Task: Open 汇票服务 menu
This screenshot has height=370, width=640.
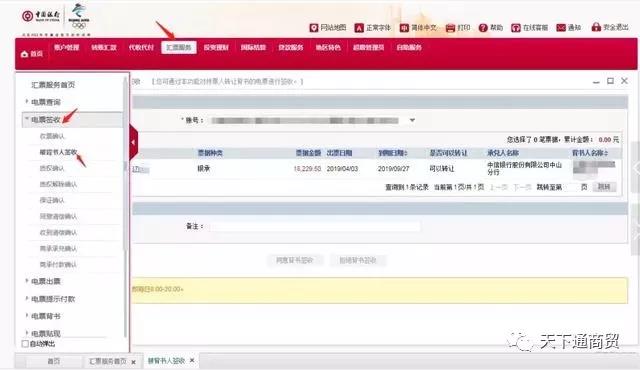Action: click(x=179, y=47)
